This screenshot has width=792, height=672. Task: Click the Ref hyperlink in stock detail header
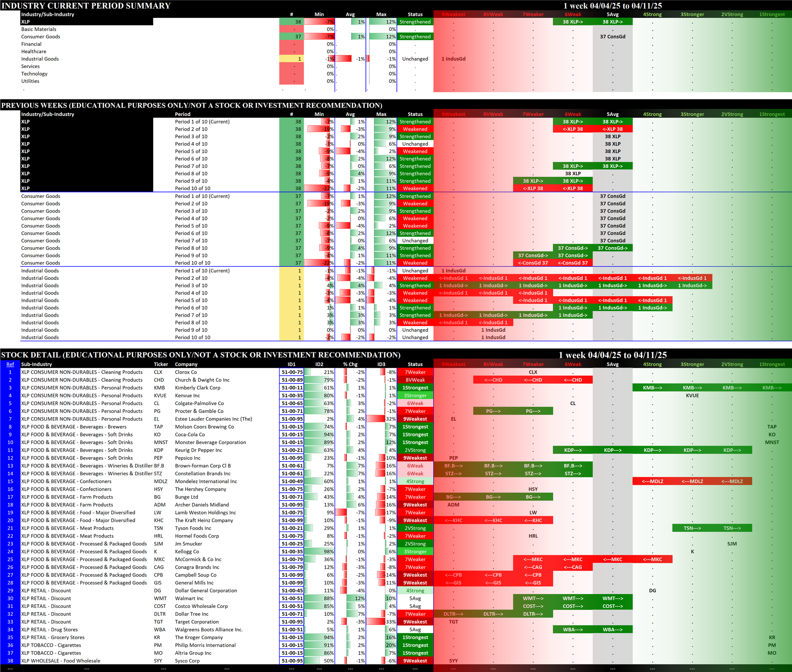(10, 364)
